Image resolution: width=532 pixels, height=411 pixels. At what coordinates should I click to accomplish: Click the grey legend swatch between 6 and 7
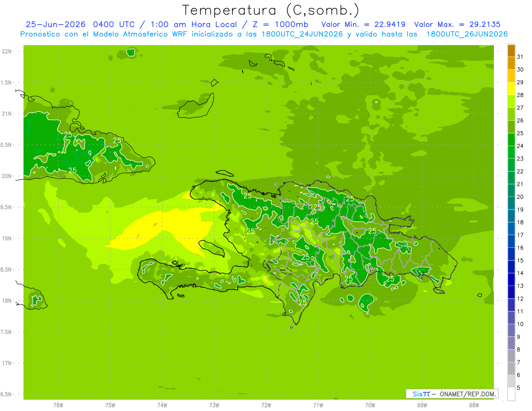click(512, 368)
